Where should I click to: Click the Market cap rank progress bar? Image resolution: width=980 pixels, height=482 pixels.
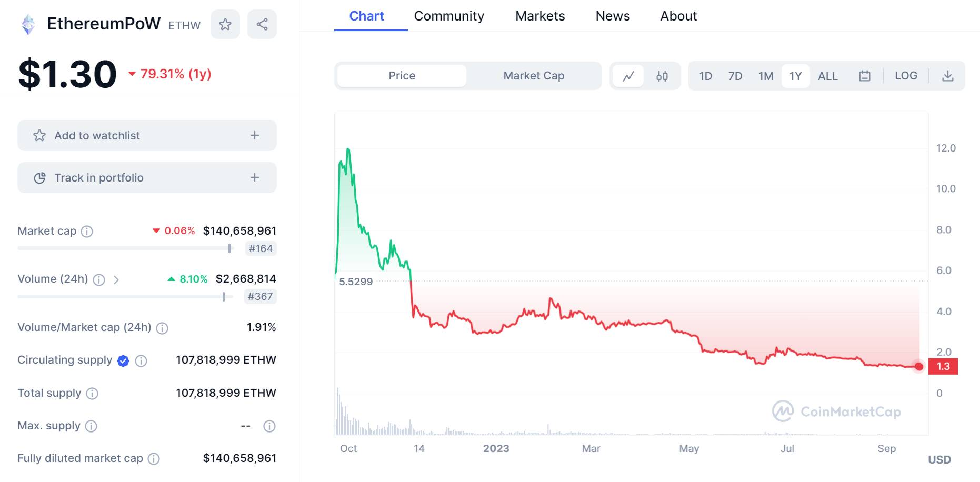tap(125, 248)
